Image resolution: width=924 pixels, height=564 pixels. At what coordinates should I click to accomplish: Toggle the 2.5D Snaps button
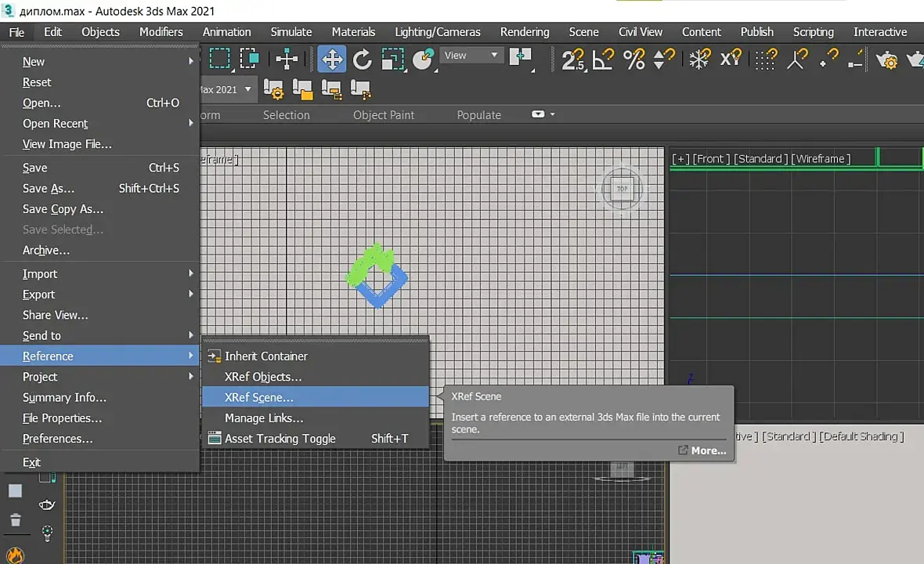(573, 60)
